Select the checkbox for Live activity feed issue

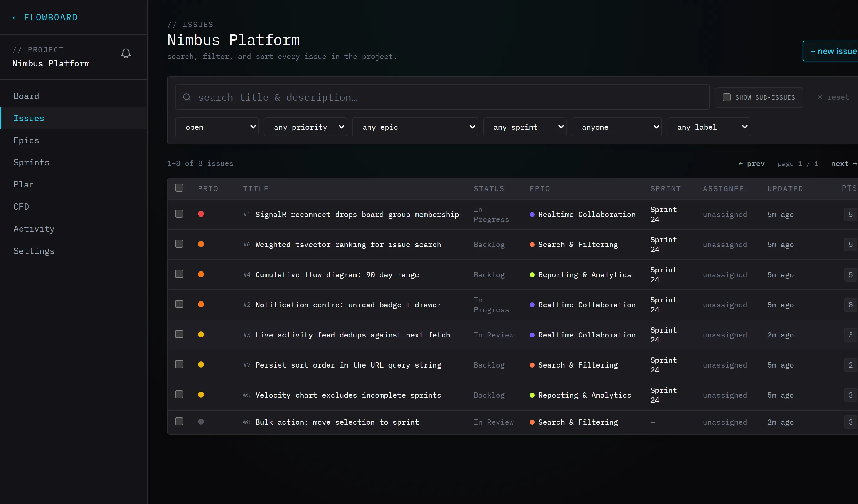[x=179, y=334]
